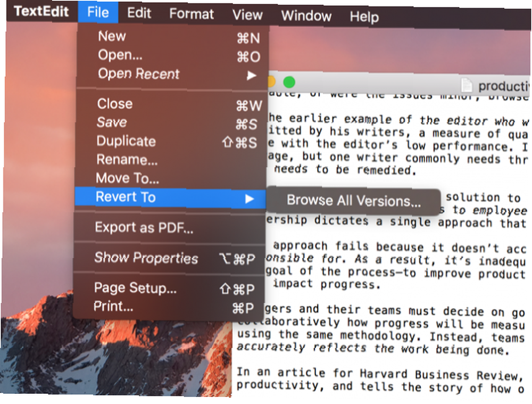
Task: Select Duplicate in the File menu
Action: (x=171, y=142)
